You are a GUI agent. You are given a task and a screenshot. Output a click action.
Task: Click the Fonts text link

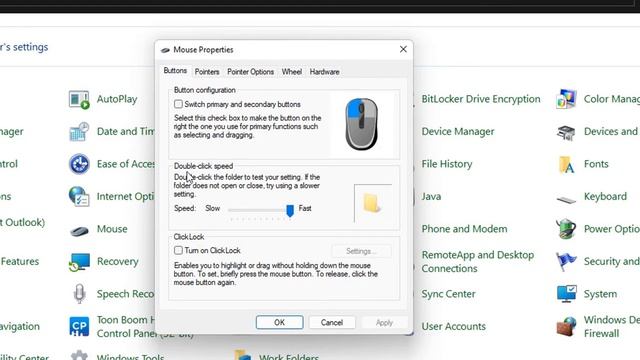click(x=596, y=164)
